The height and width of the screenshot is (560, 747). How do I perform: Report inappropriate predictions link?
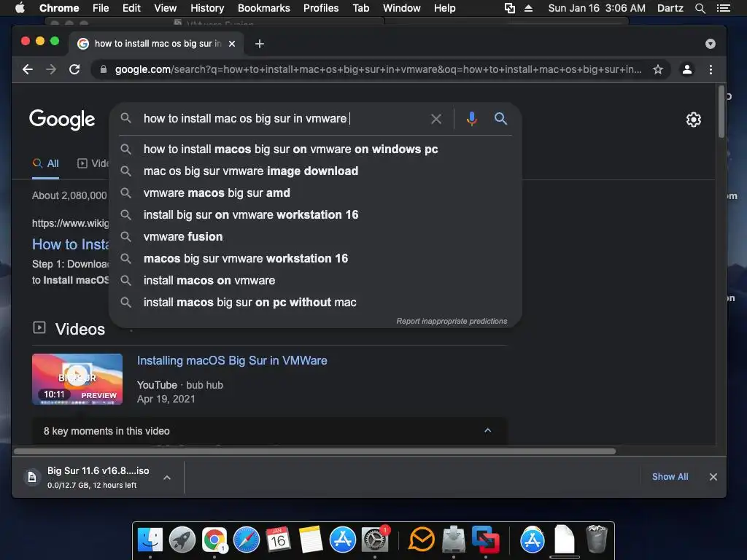pos(452,321)
